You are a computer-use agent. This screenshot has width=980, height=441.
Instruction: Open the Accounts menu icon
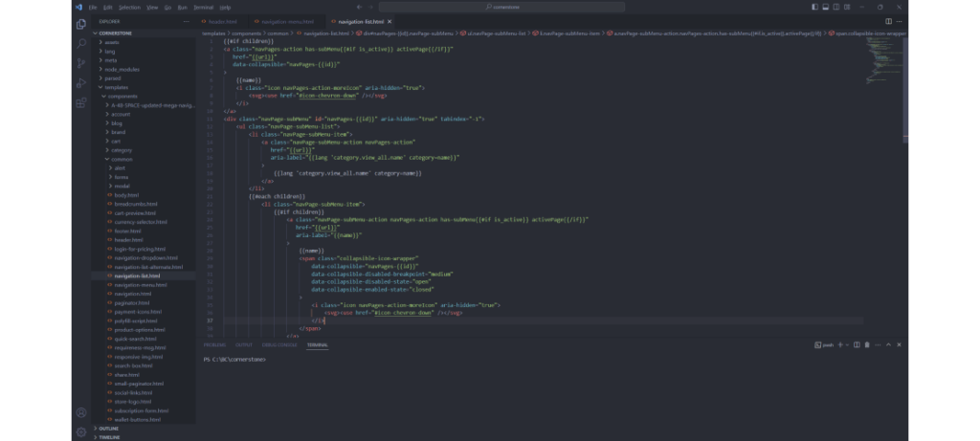point(81,412)
